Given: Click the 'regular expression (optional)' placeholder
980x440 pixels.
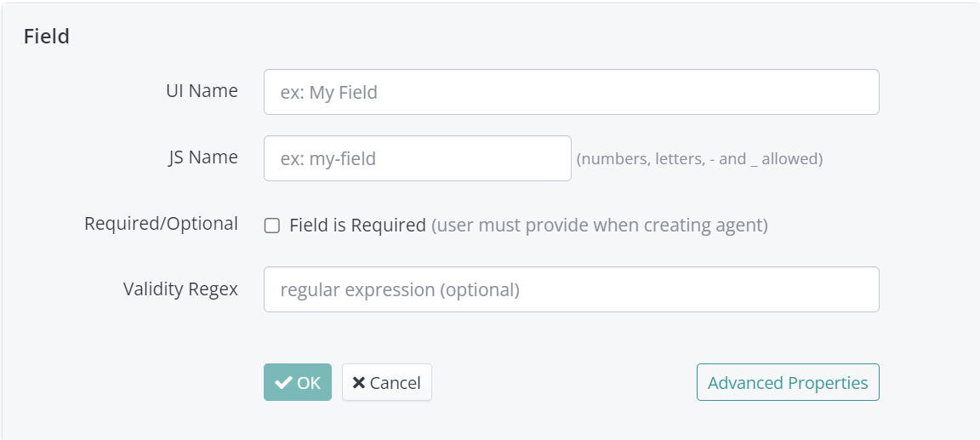Looking at the screenshot, I should (x=400, y=290).
